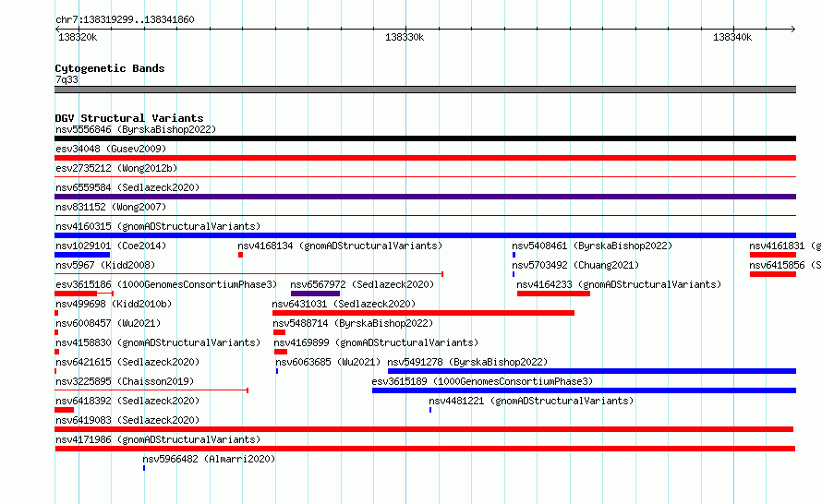822x504 pixels.
Task: Select the blue nsv5491278 variant bar
Action: 592,371
